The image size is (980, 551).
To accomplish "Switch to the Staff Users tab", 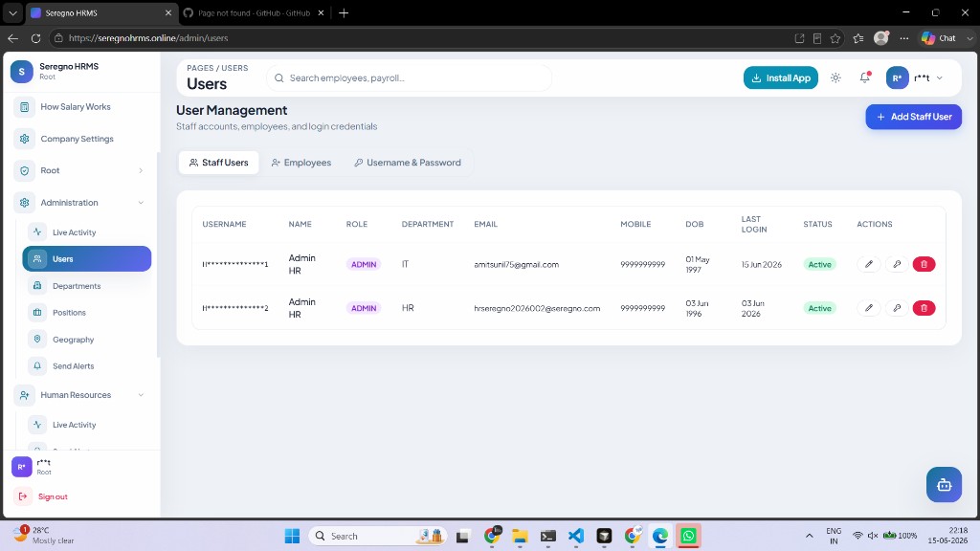I will [219, 163].
